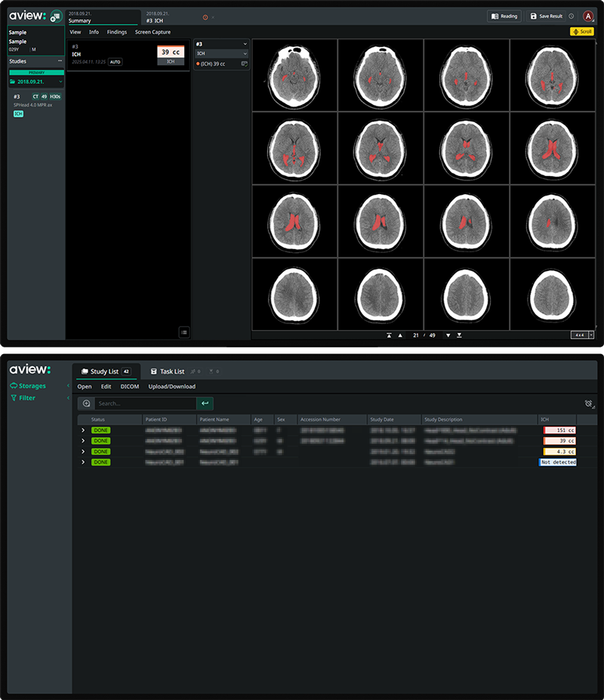Switch to the Task List tab

168,372
